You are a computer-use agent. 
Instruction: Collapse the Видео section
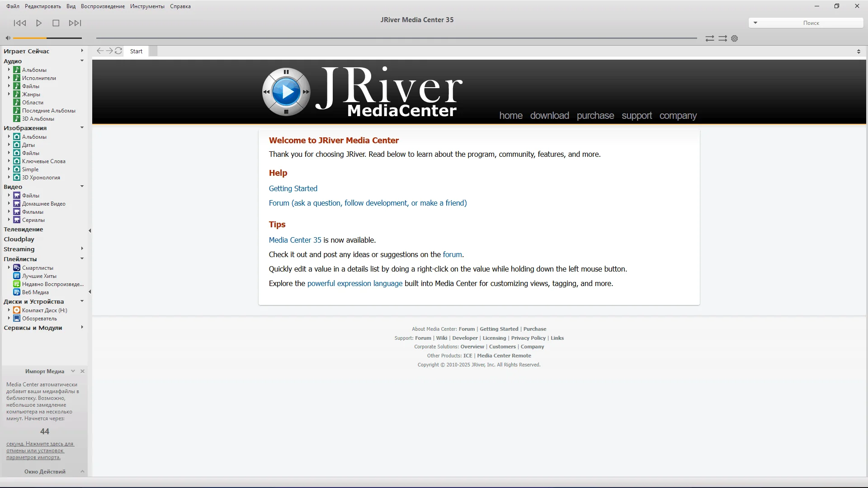(82, 186)
